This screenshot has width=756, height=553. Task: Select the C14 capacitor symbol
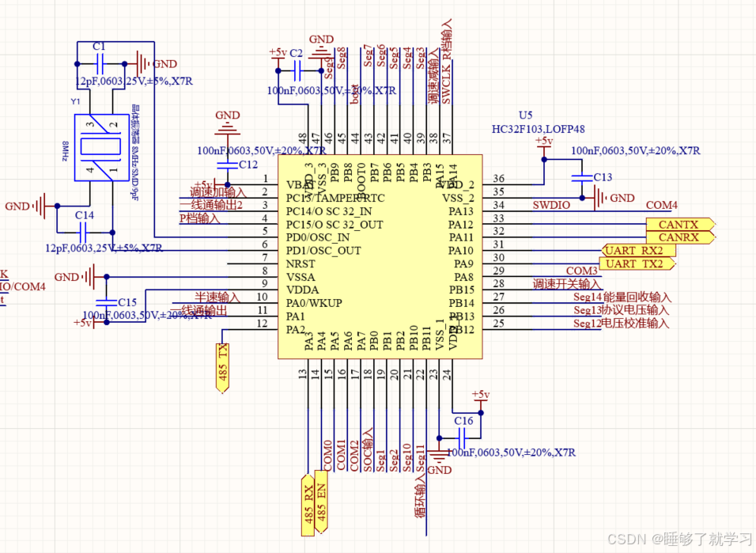point(83,233)
